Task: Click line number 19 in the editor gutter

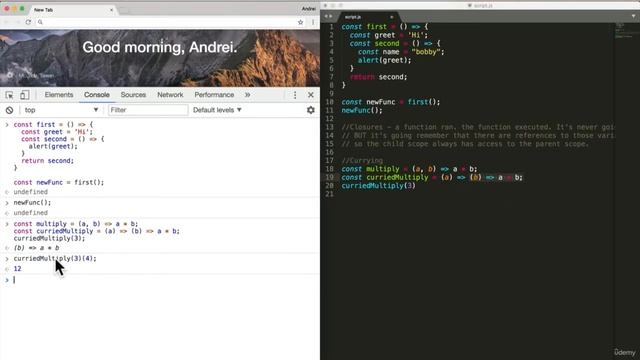Action: click(330, 177)
